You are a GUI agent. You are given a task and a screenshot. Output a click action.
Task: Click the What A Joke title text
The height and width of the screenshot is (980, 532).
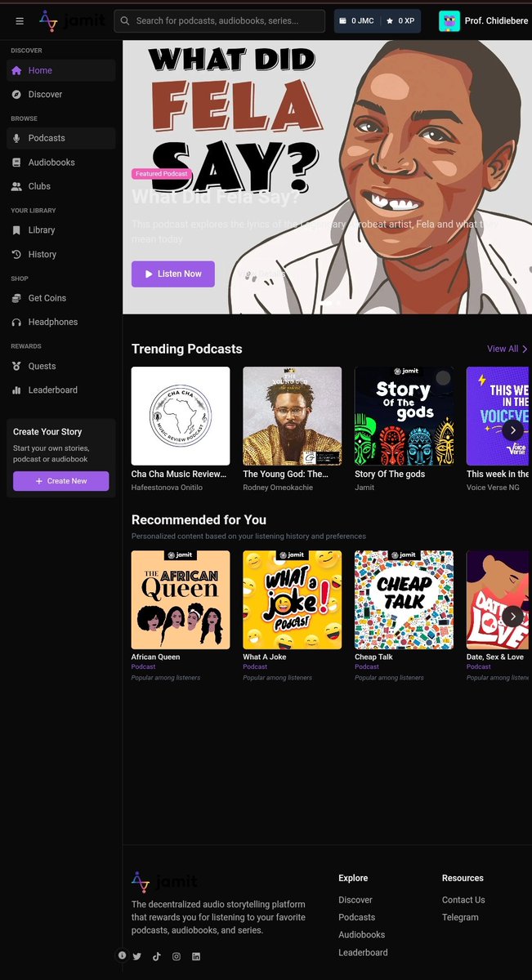[265, 657]
